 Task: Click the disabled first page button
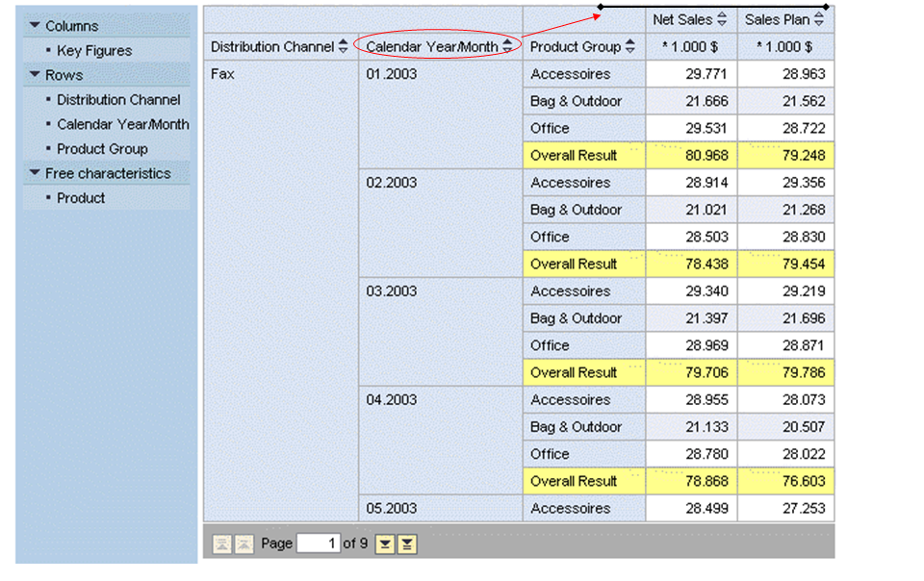coord(221,544)
